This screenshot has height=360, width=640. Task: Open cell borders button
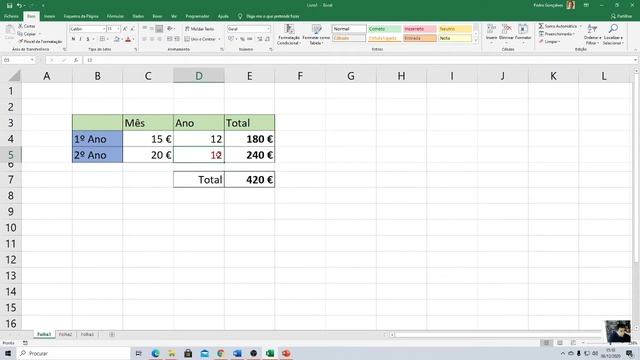(102, 39)
